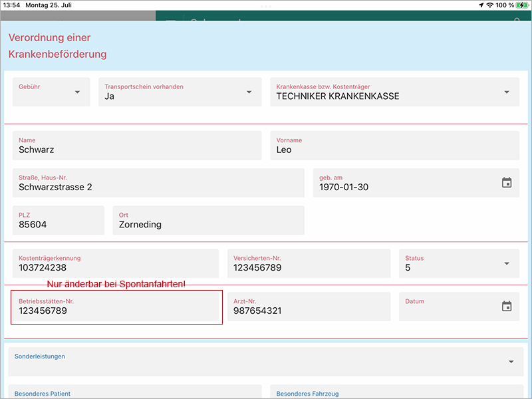Open the Transportschein vorhanden dropdown
This screenshot has width=532, height=399.
(180, 92)
